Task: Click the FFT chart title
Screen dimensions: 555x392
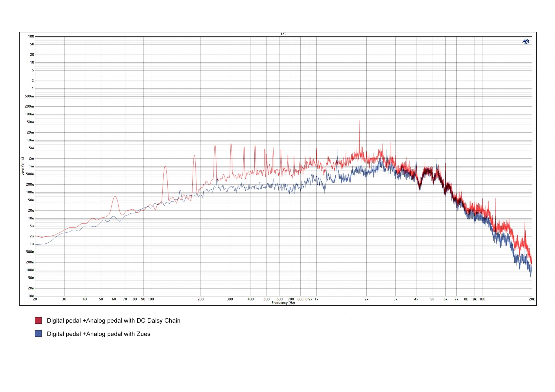Action: click(x=283, y=34)
